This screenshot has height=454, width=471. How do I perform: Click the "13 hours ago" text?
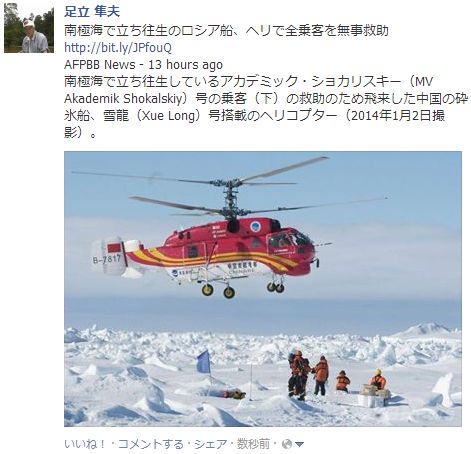185,65
